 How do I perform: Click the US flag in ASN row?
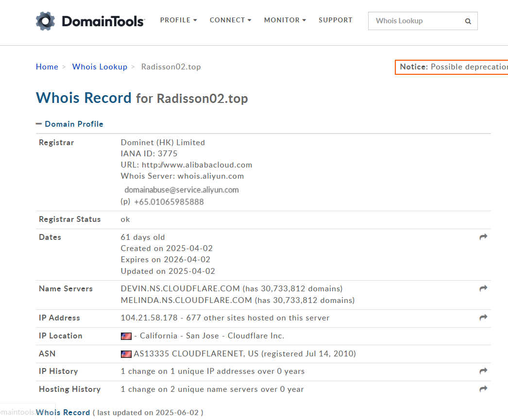(x=126, y=354)
